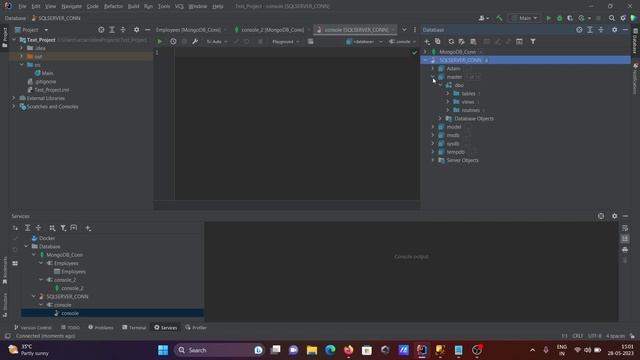The height and width of the screenshot is (360, 640).
Task: Click the taskbar Search box
Action: tap(219, 350)
